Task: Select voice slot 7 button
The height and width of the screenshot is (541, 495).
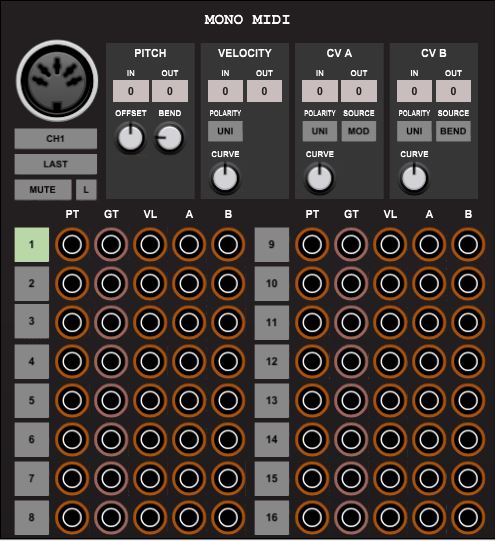Action: pos(32,479)
